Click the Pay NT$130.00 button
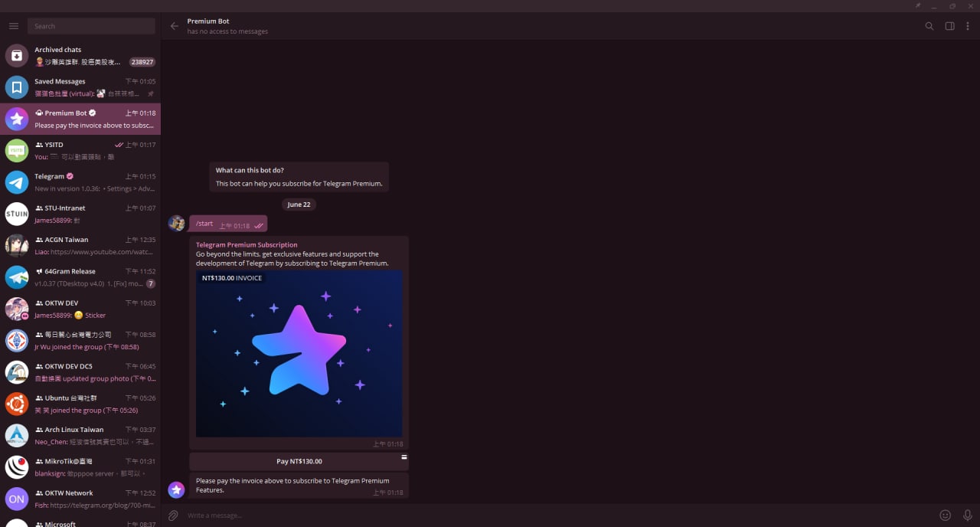The image size is (980, 527). [299, 461]
